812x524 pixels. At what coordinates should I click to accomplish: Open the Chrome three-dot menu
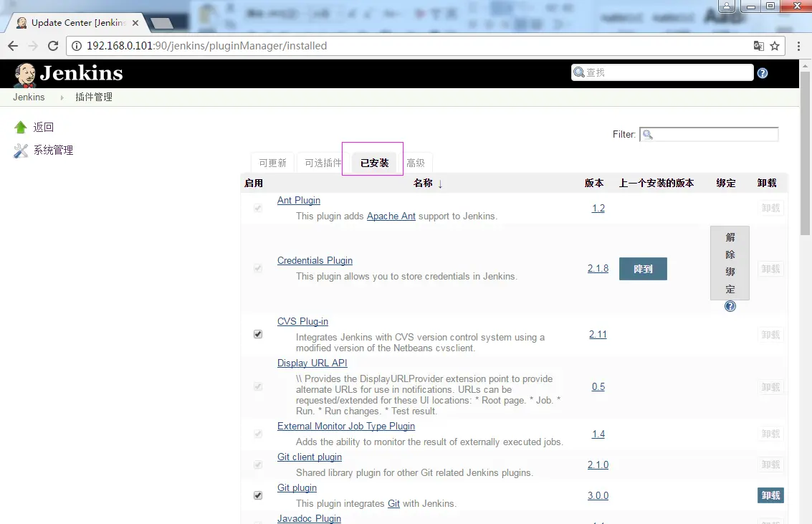coord(798,46)
